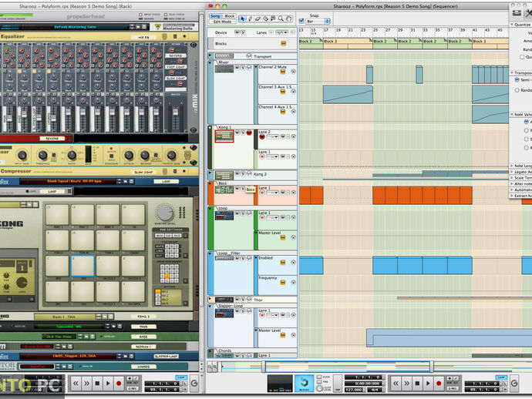Click Play in the Rack window transport

click(108, 384)
